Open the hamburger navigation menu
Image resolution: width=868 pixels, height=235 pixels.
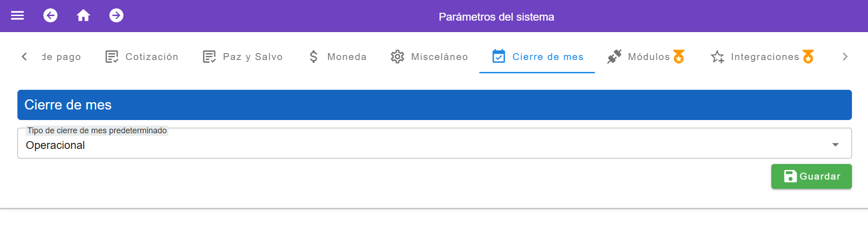[x=17, y=16]
